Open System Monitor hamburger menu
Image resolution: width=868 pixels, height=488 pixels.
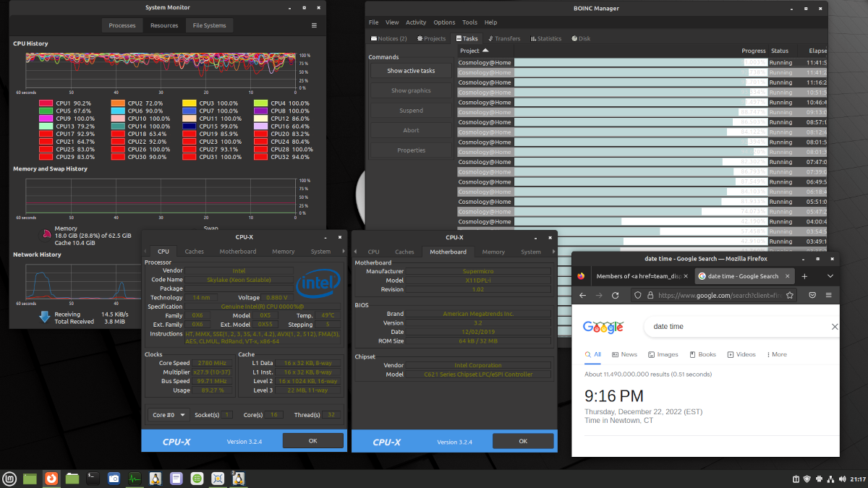[314, 25]
